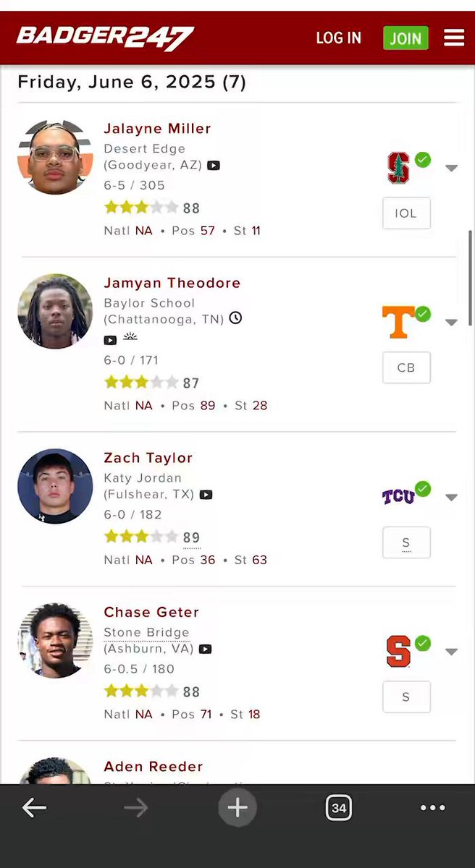Open the new tab plus icon

(237, 808)
